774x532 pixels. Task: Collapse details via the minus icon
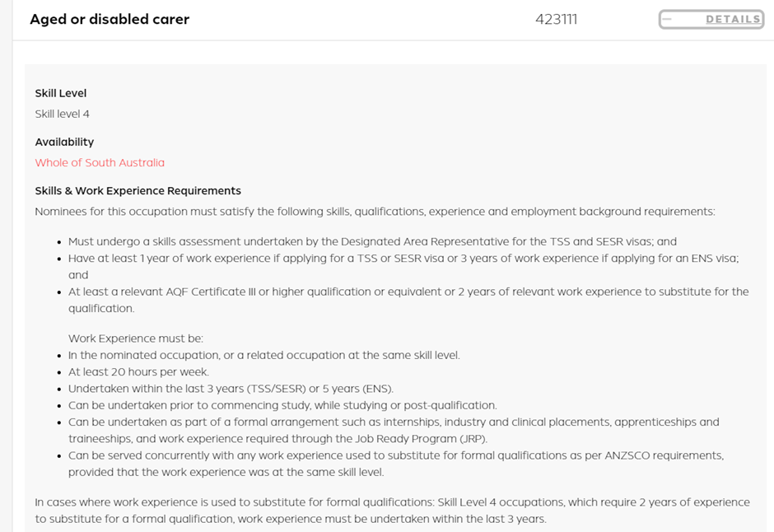(667, 19)
